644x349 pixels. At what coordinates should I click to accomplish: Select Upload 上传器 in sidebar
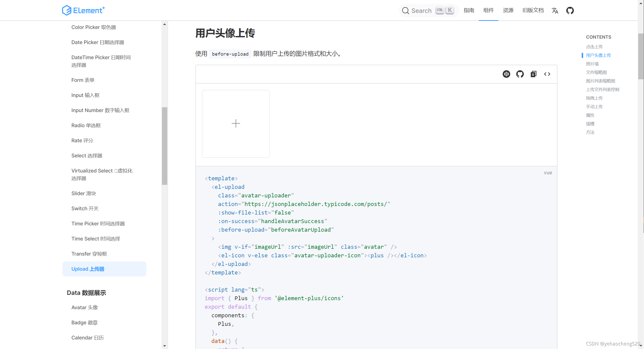click(x=88, y=269)
